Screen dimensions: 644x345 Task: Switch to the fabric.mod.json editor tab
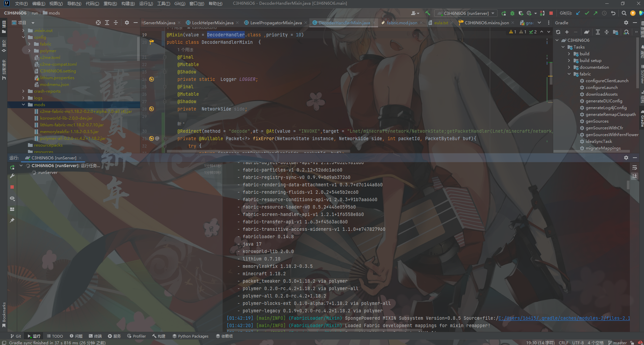coord(402,23)
